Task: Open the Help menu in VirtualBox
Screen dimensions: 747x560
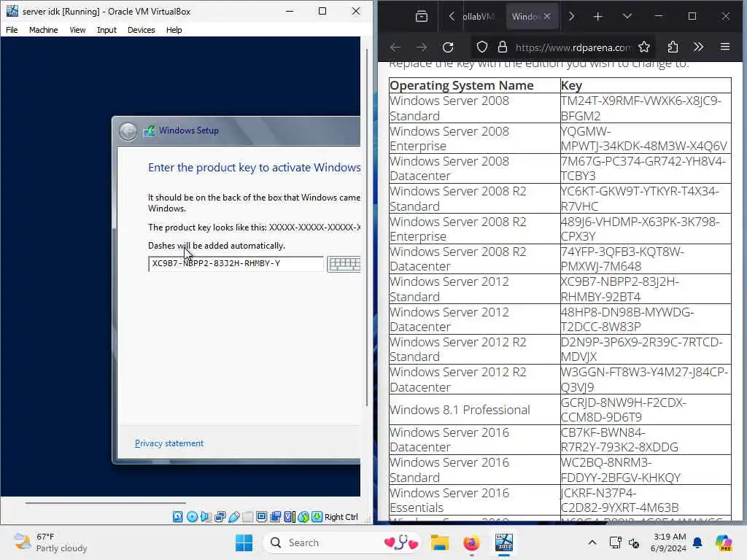Action: 174,30
